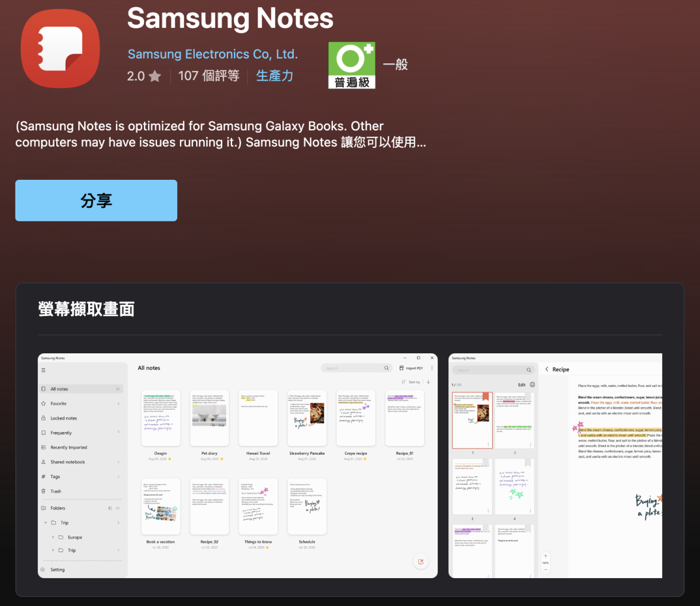Open the Samsung Electronics Co, Ltd. publisher link
700x606 pixels.
click(213, 54)
